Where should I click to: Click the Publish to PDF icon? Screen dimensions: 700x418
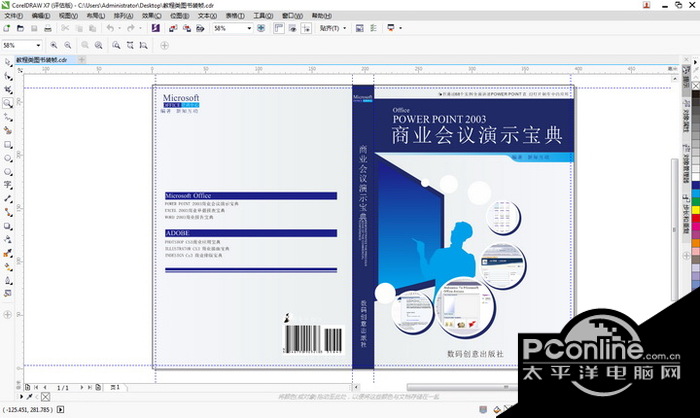click(x=200, y=28)
